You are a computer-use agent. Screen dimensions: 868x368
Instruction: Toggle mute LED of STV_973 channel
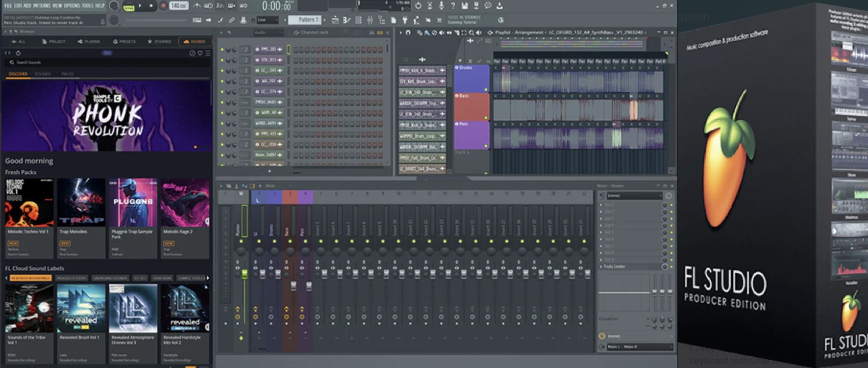pos(222,60)
